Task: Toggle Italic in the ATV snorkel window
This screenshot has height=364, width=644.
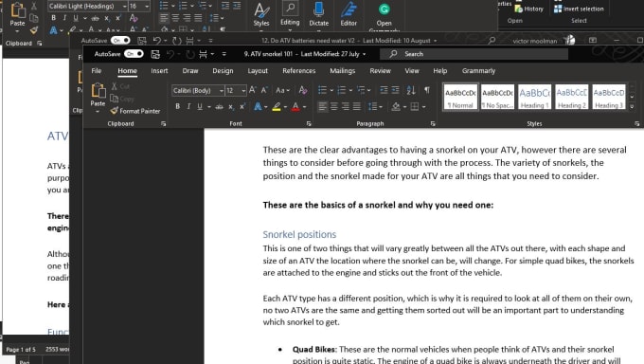Action: pyautogui.click(x=188, y=107)
